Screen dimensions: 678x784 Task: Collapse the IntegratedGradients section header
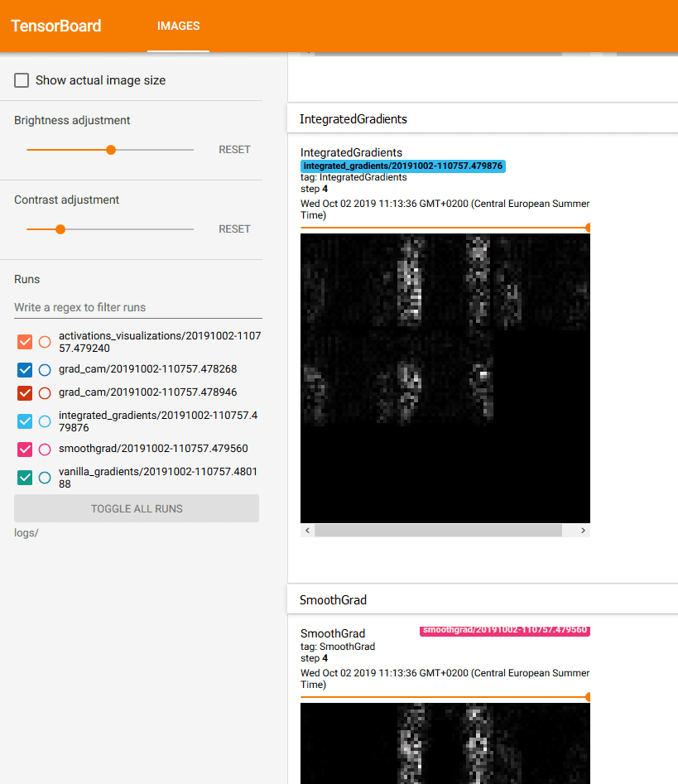(353, 118)
